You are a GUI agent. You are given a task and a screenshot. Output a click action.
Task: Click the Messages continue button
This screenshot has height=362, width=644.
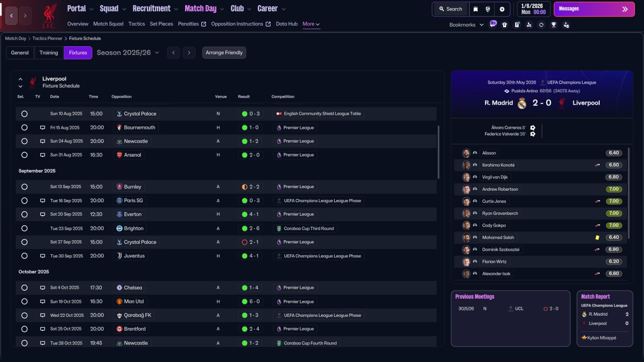point(594,9)
